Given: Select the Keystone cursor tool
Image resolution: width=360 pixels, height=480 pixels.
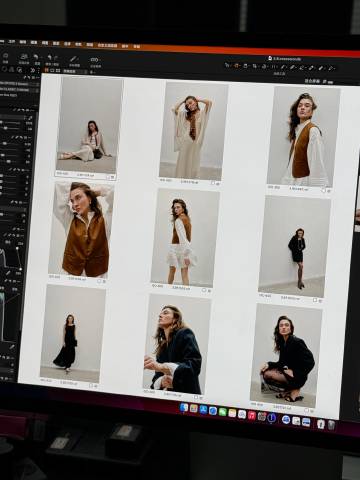Looking at the screenshot, I should 273,67.
